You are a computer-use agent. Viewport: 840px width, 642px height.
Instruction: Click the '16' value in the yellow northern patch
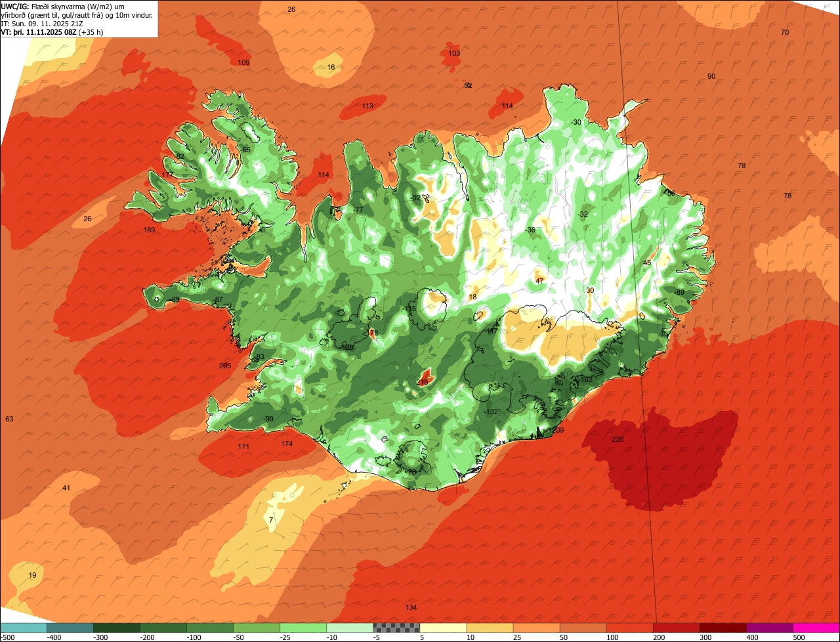tap(331, 68)
